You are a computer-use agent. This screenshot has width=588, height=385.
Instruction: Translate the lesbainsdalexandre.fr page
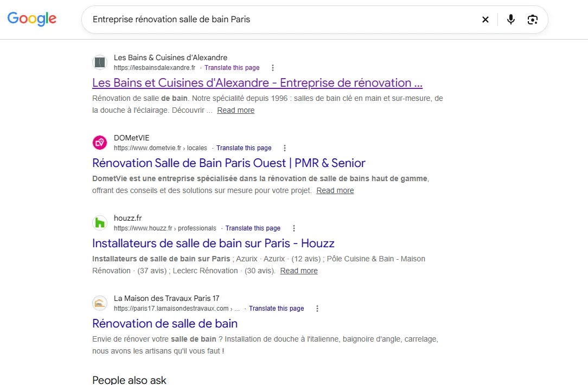[x=232, y=68]
